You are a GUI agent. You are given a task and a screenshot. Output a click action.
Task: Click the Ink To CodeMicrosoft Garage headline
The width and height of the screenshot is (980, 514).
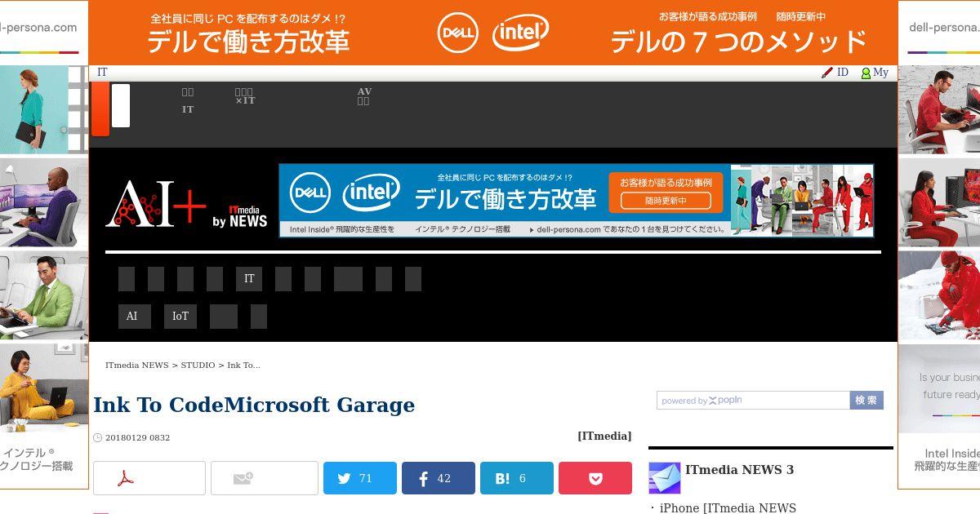click(254, 405)
